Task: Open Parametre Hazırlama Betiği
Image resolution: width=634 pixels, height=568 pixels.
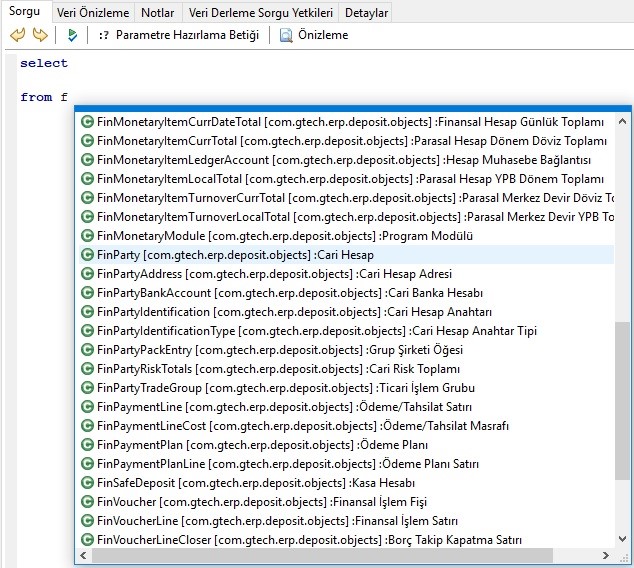Action: (x=178, y=35)
